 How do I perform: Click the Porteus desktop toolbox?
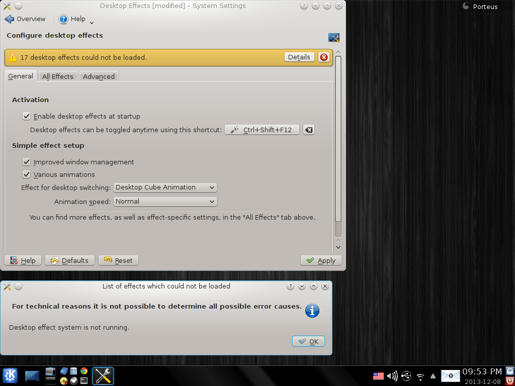(480, 6)
